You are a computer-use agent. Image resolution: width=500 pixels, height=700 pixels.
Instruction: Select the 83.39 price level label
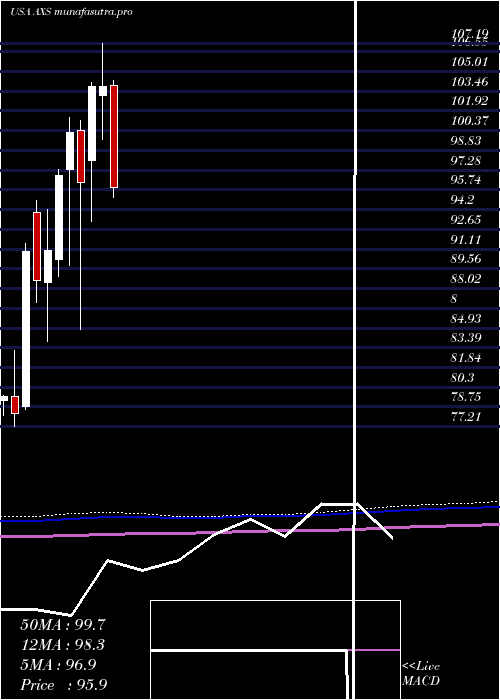(x=466, y=338)
